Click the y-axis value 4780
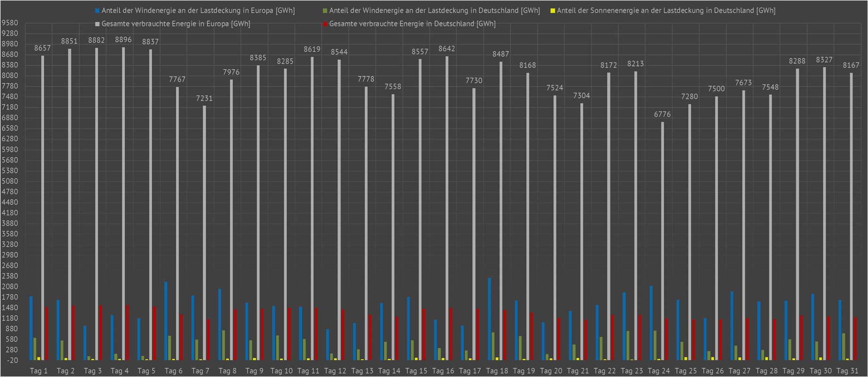Image resolution: width=868 pixels, height=377 pixels. click(x=10, y=192)
